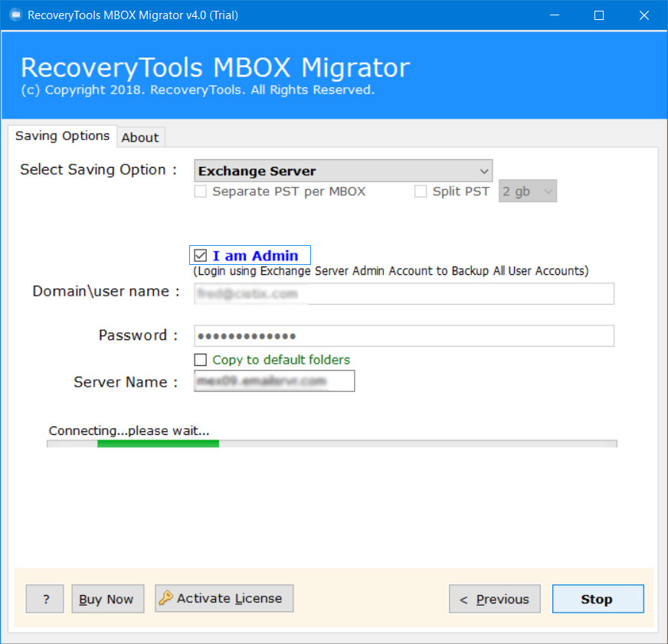This screenshot has height=644, width=668.
Task: Focus the Password field
Action: [404, 336]
